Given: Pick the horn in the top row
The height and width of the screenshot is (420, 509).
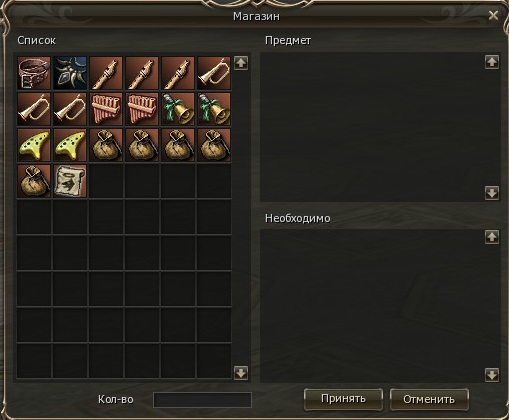Looking at the screenshot, I should click(x=214, y=73).
